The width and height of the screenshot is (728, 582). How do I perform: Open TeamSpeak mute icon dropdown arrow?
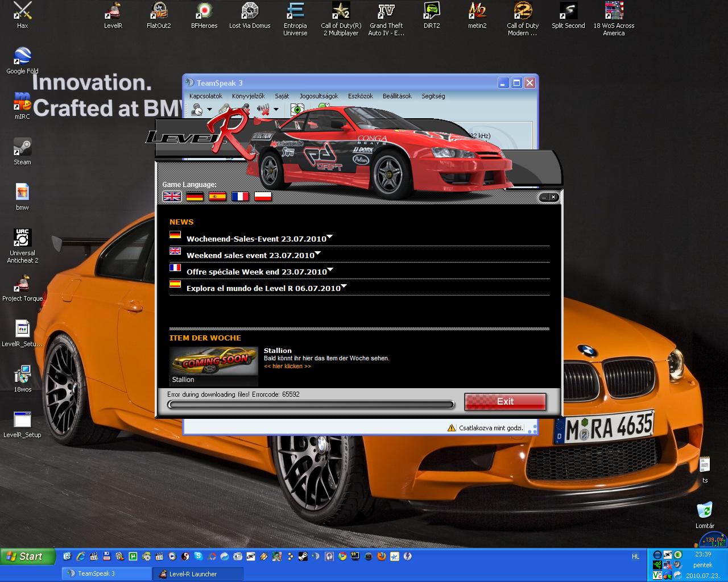[276, 110]
